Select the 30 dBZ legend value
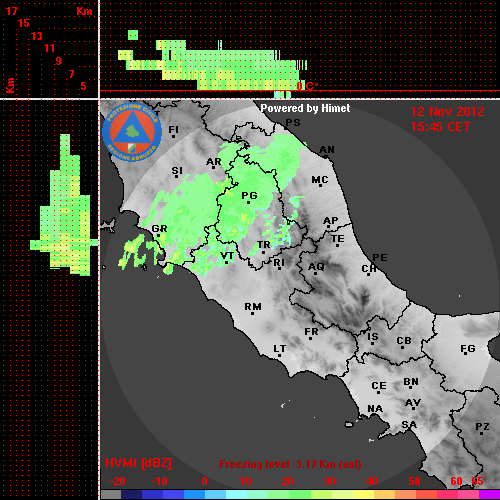The image size is (500, 500). coord(329,481)
